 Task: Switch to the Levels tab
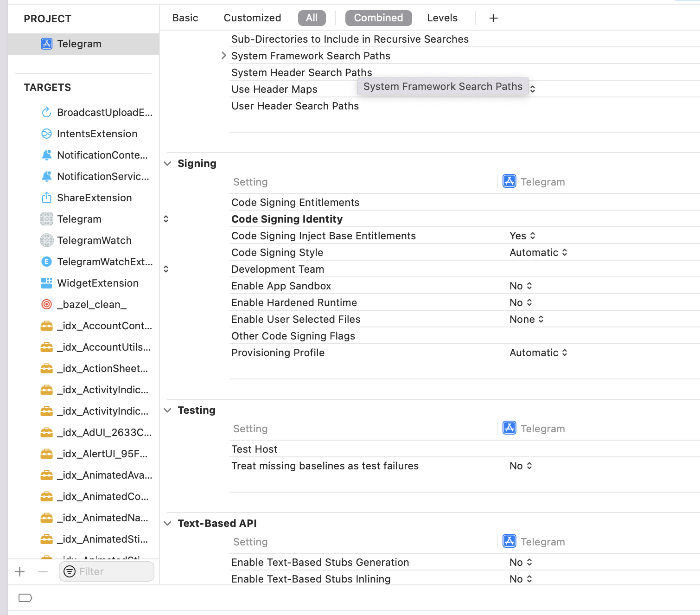(442, 18)
